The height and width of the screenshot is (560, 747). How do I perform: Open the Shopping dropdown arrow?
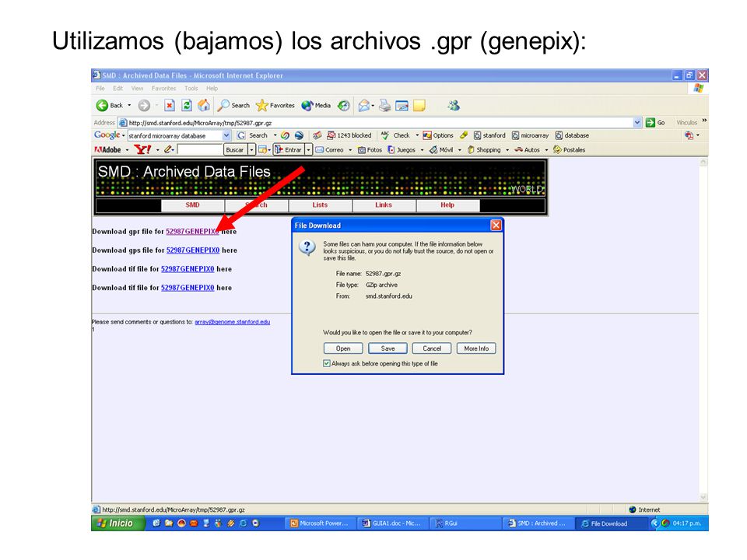pyautogui.click(x=507, y=150)
